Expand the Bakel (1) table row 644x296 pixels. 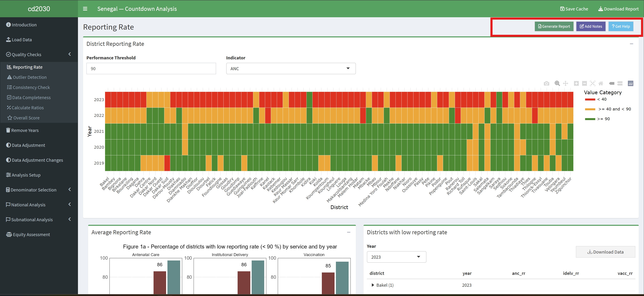click(373, 285)
